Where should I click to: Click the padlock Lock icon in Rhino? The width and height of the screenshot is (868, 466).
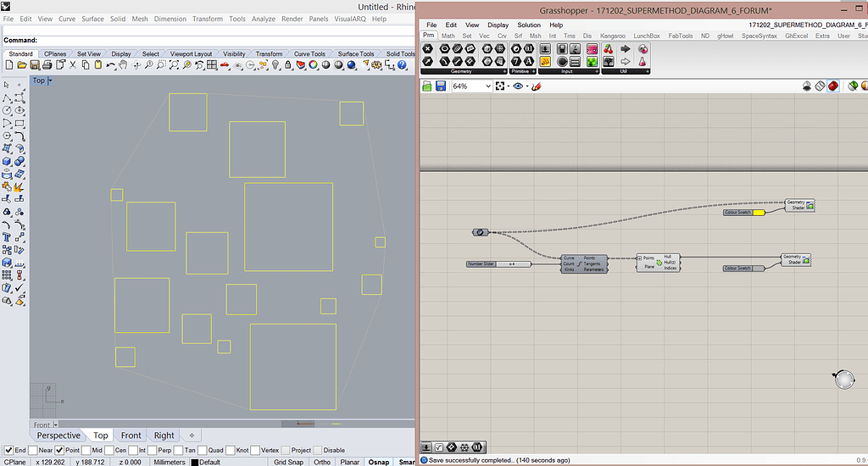(x=288, y=65)
